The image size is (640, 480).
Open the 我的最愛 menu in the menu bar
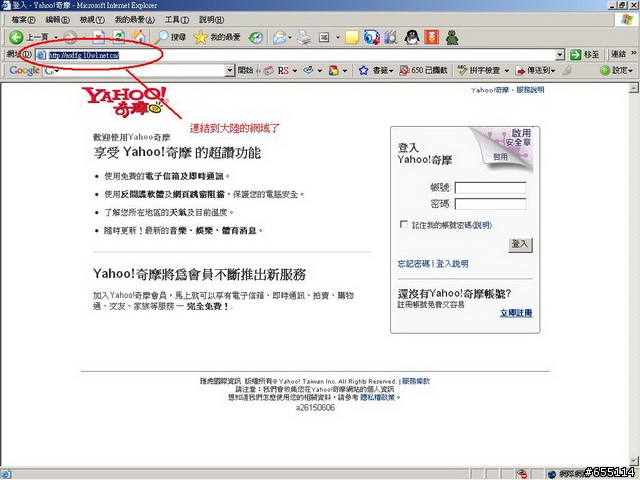(x=135, y=20)
